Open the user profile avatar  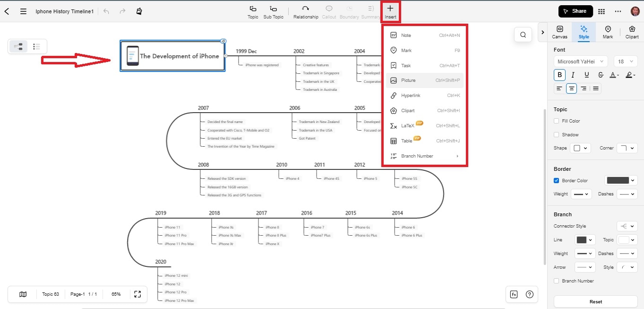[635, 11]
